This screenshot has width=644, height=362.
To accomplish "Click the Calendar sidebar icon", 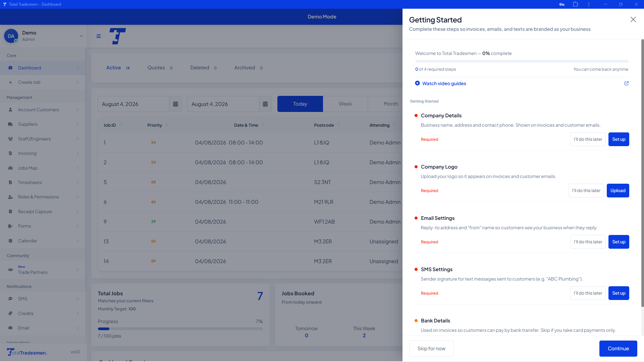I will pos(10,241).
